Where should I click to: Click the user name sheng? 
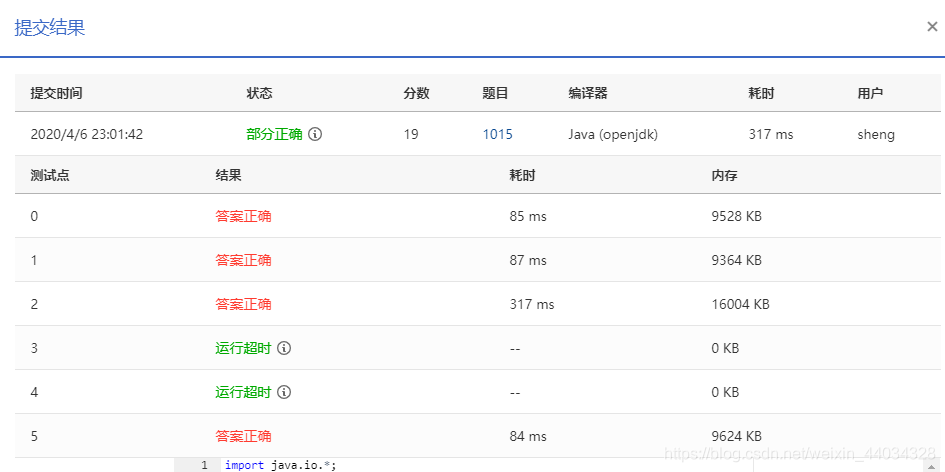click(876, 134)
